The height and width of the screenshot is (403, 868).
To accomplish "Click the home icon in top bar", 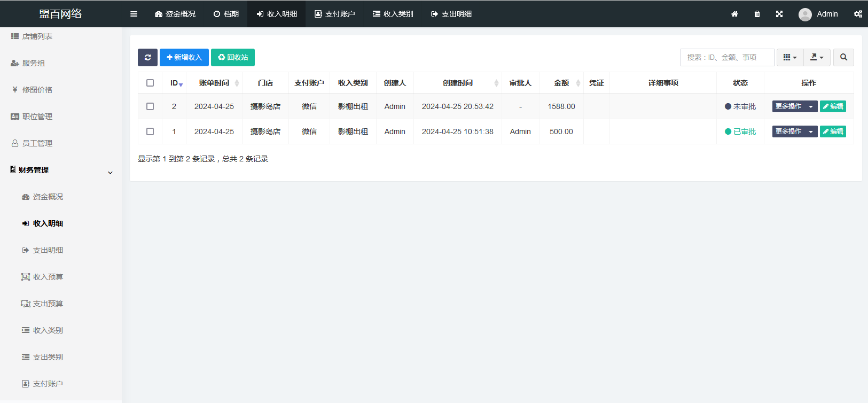I will [x=734, y=14].
